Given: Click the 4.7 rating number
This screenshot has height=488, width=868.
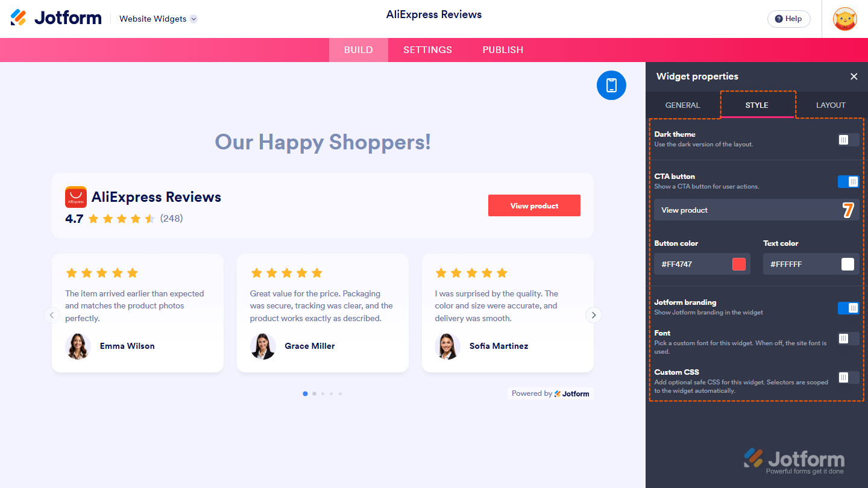Looking at the screenshot, I should coord(74,219).
